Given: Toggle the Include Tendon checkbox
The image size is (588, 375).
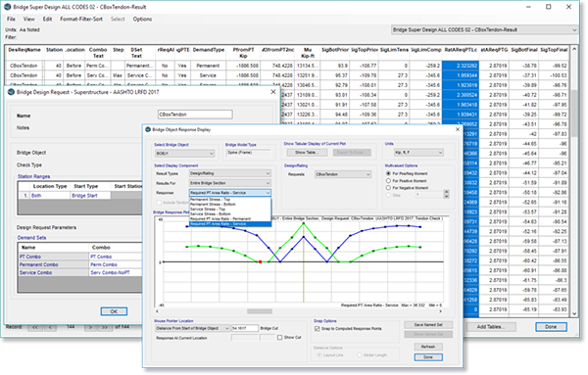Looking at the screenshot, I should tap(159, 203).
